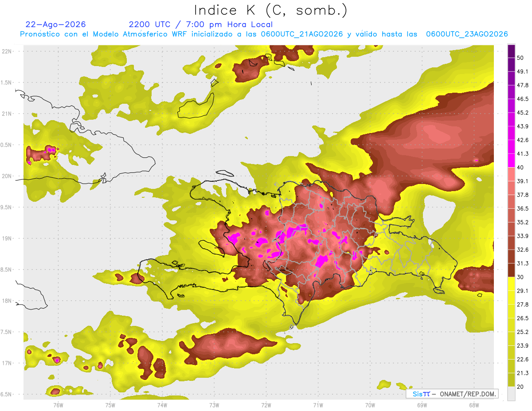Click the legend value '26.5'

click(523, 318)
